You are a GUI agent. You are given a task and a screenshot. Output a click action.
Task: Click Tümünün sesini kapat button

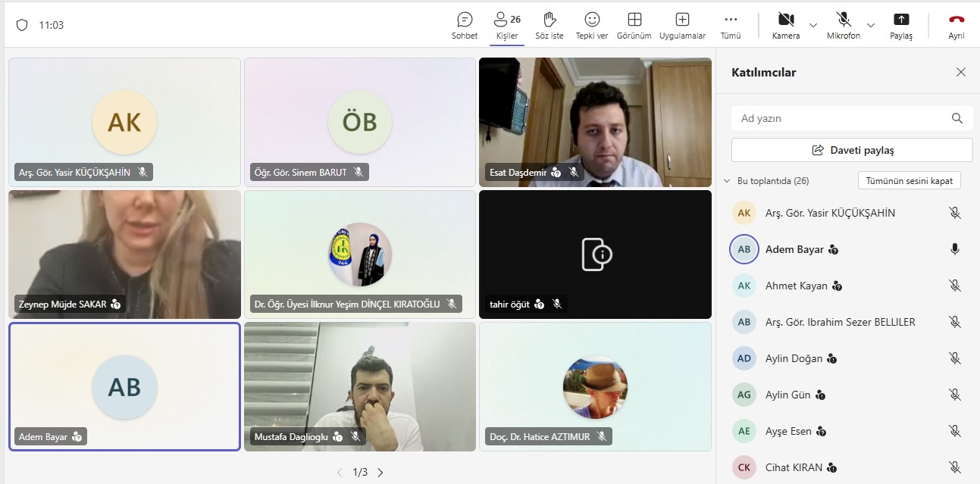point(910,181)
